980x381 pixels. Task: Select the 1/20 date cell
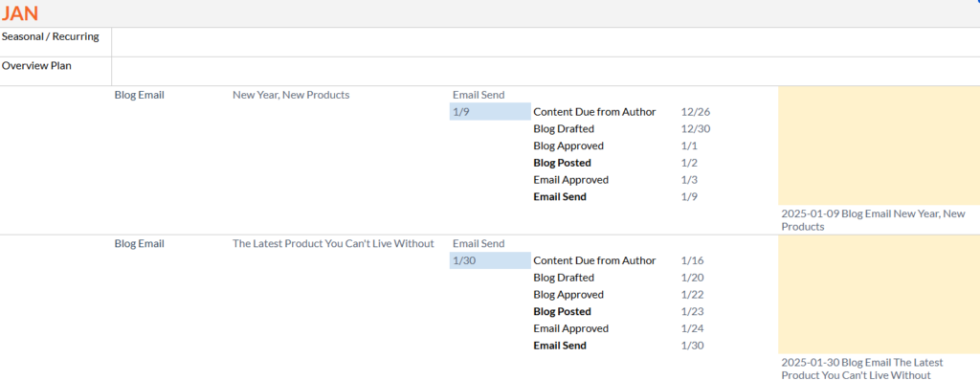pos(693,278)
